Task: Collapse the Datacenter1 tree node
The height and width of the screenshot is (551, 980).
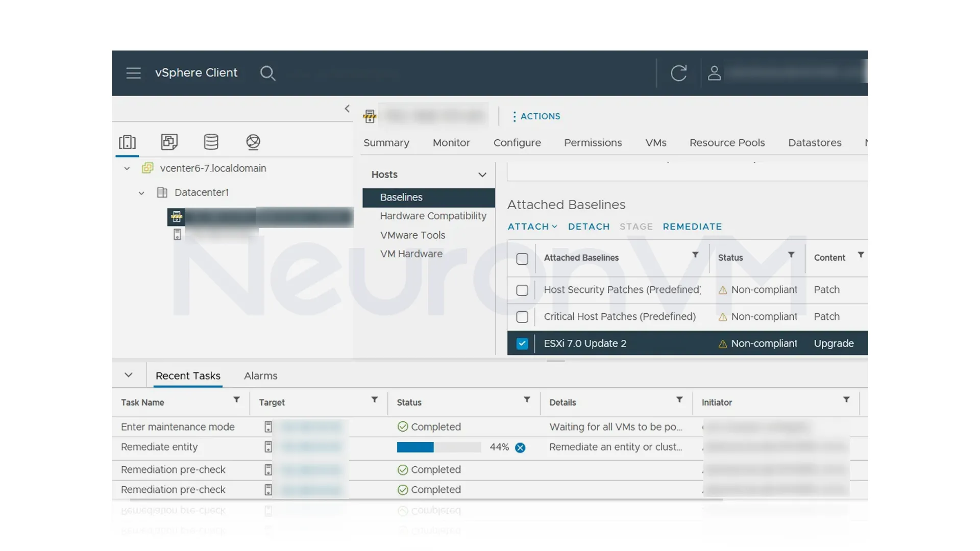Action: (141, 193)
